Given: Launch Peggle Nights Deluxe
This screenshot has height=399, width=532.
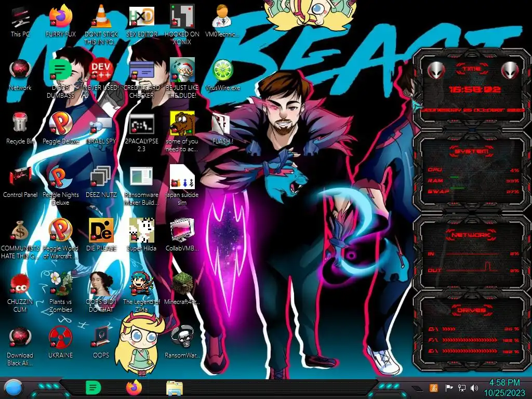Looking at the screenshot, I should coord(61,185).
